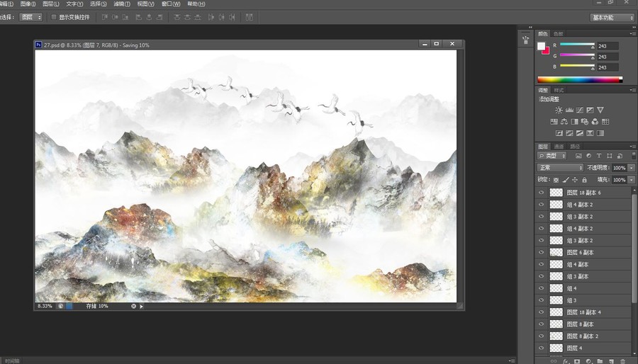
Task: Open the layers panel flyout menu
Action: coord(632,147)
